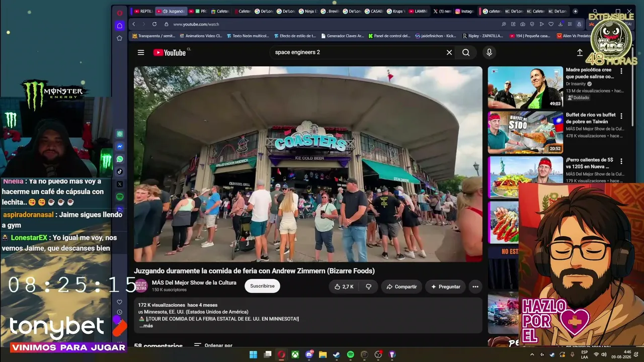The image size is (644, 362).
Task: Show hidden system tray icons chevron
Action: click(532, 354)
